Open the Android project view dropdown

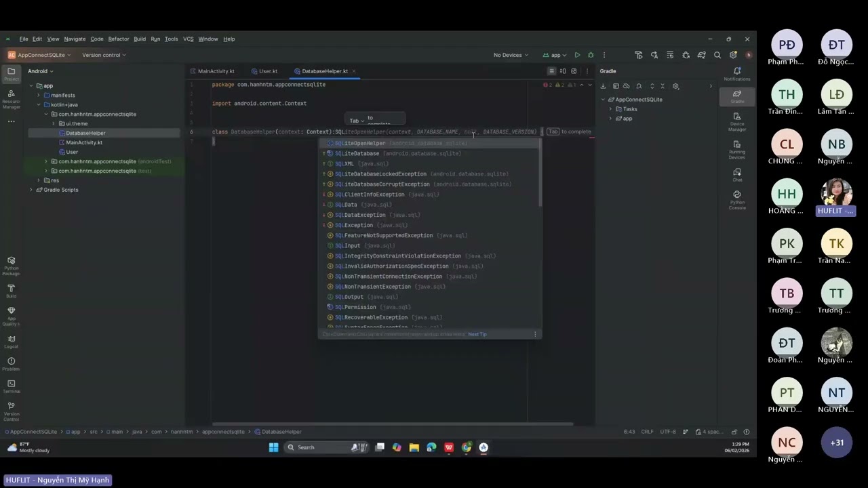click(40, 71)
